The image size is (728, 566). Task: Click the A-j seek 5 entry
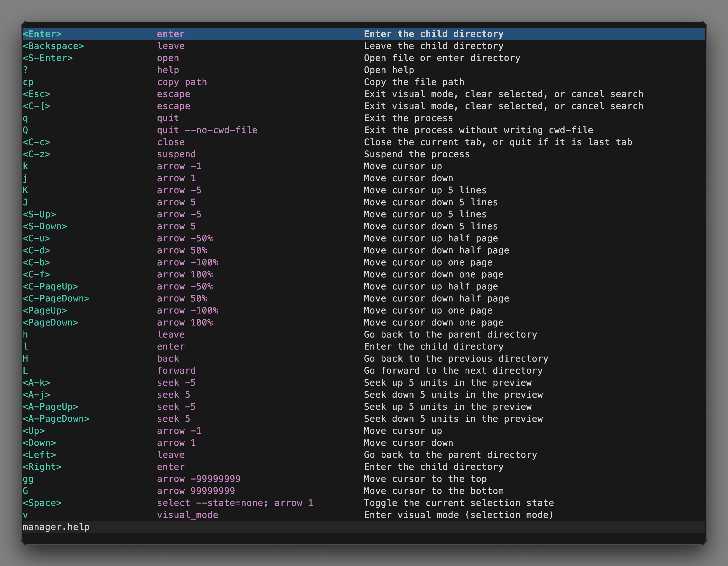[x=133, y=394]
